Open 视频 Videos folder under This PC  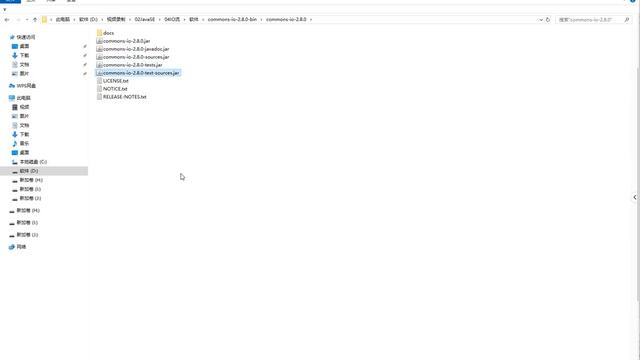(20, 107)
